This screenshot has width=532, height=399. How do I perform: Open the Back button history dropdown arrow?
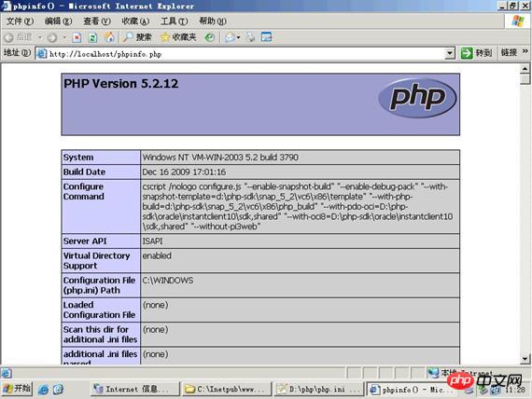click(40, 37)
